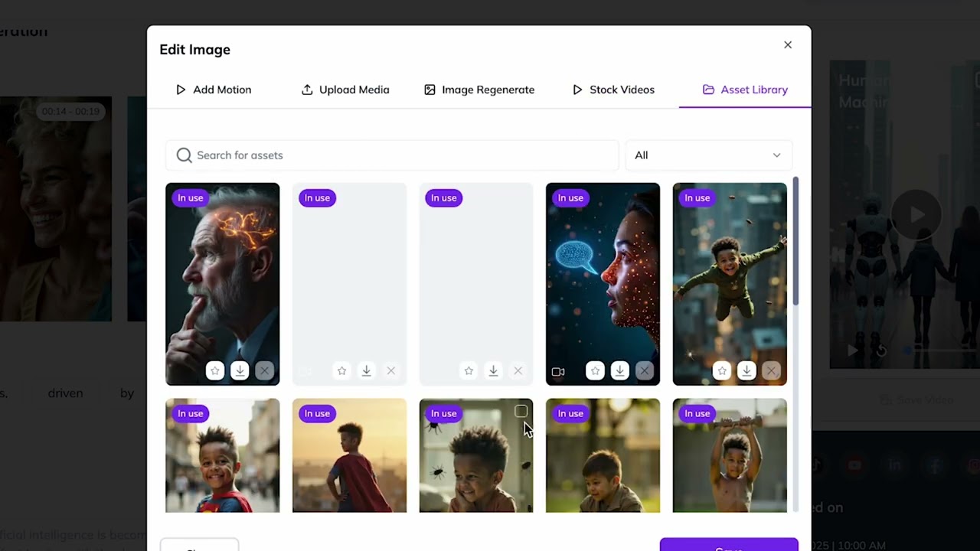Pick the woman with speech bubble thumbnail
Screen dimensions: 980x551
(603, 284)
